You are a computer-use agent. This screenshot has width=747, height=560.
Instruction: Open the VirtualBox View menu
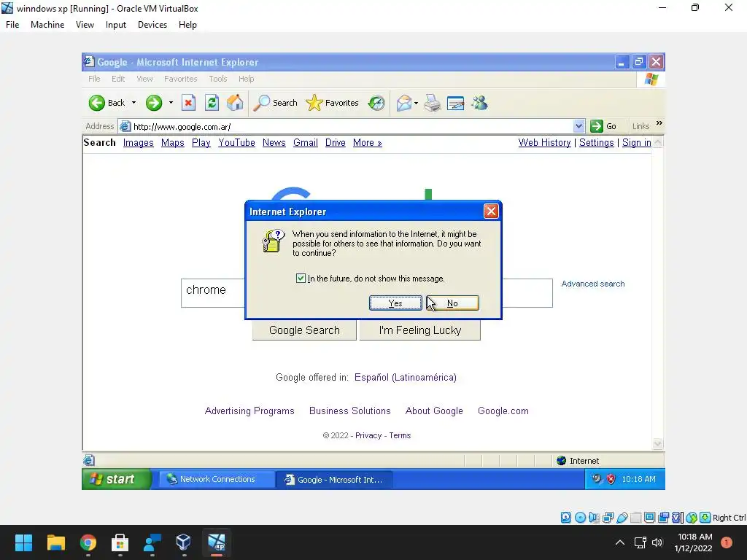85,25
